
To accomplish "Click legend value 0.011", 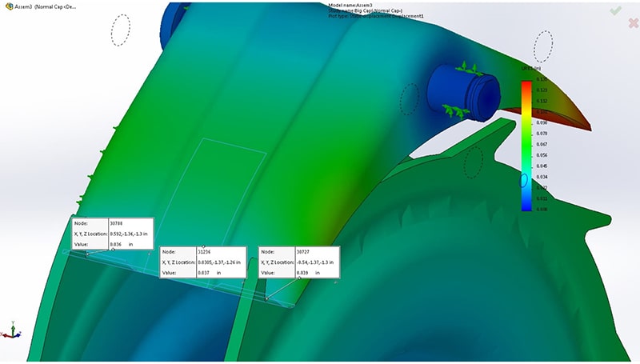I will click(542, 198).
